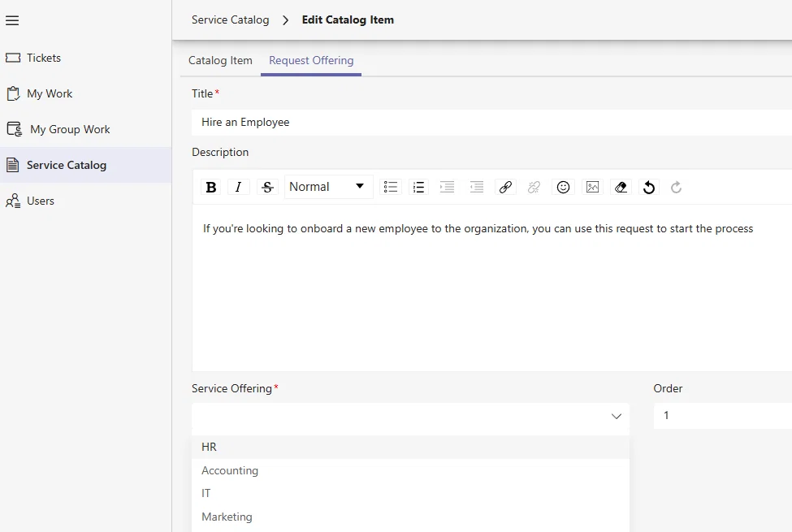Insert a bulleted list
792x532 pixels.
(x=391, y=187)
